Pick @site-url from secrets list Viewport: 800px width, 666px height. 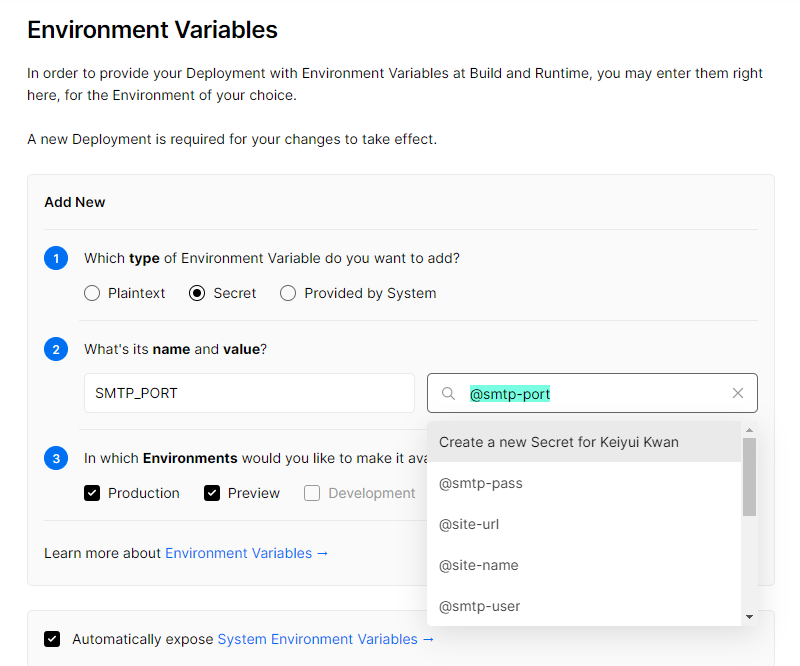(584, 524)
